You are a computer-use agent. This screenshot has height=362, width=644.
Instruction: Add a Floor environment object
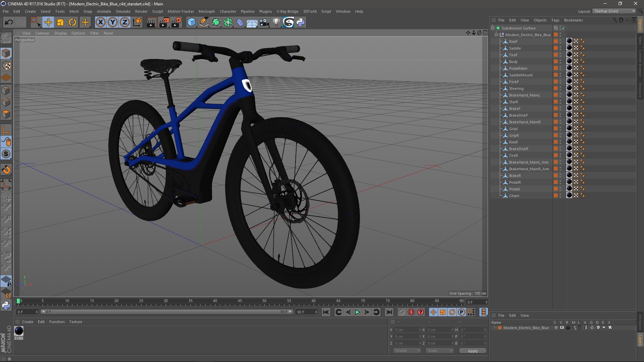(x=252, y=22)
